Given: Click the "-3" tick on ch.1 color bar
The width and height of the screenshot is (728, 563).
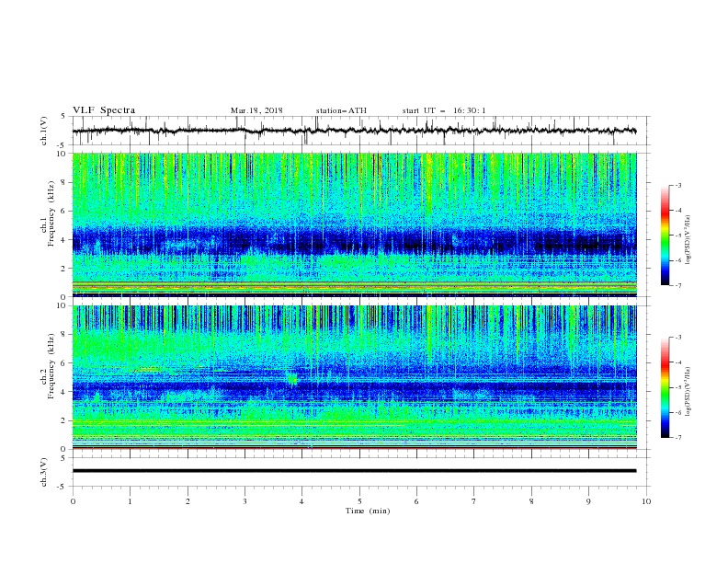Looking at the screenshot, I should tap(677, 185).
